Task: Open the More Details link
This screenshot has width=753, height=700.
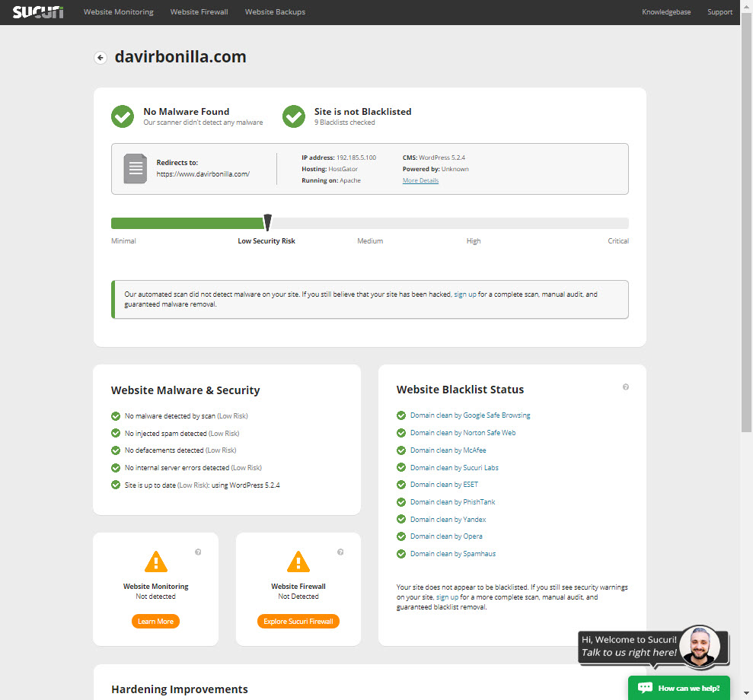Action: [420, 180]
